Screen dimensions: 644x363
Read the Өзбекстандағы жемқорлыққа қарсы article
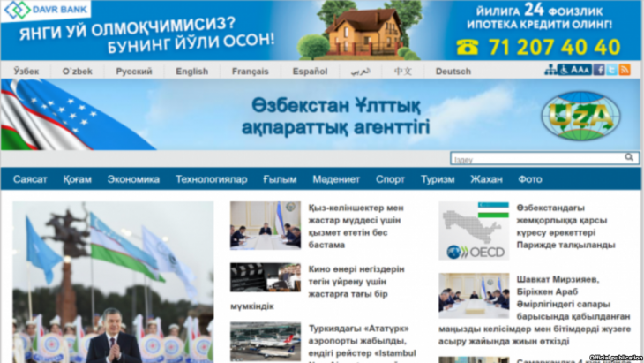pos(565,226)
